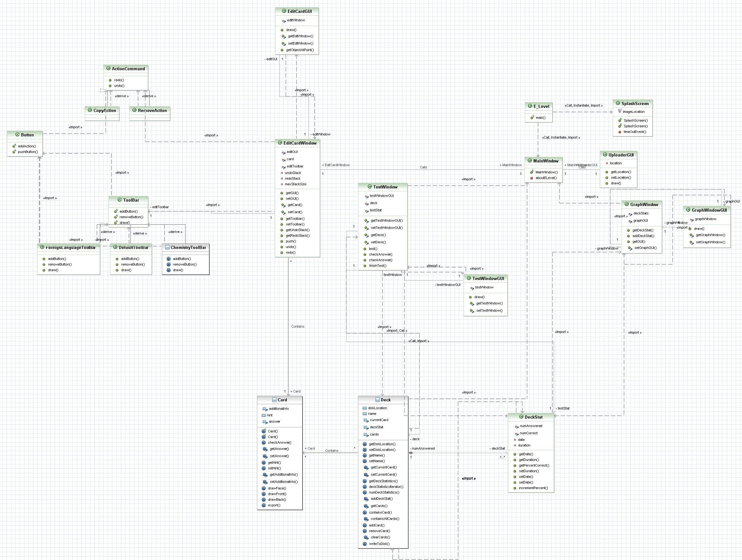Click the timeOutEvent() method in SplashScreen
This screenshot has height=560, width=742.
click(635, 132)
